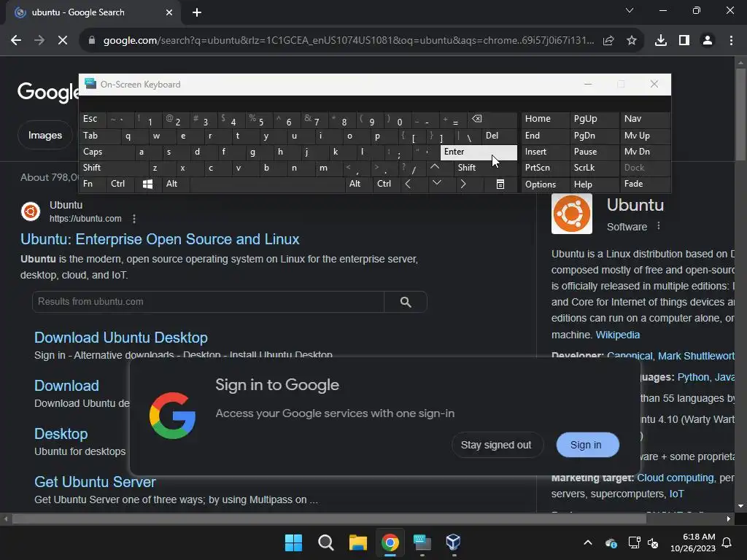Bookmark this page with the star icon
The width and height of the screenshot is (747, 560).
click(631, 41)
